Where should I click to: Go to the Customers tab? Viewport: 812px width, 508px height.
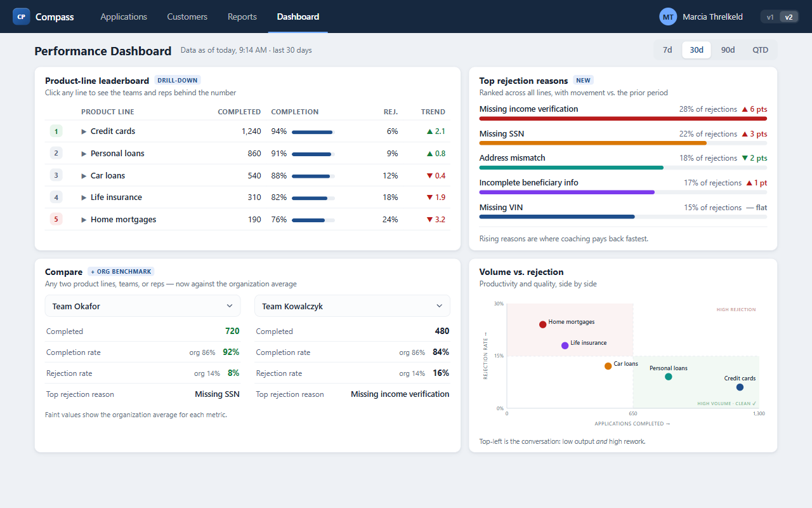187,17
